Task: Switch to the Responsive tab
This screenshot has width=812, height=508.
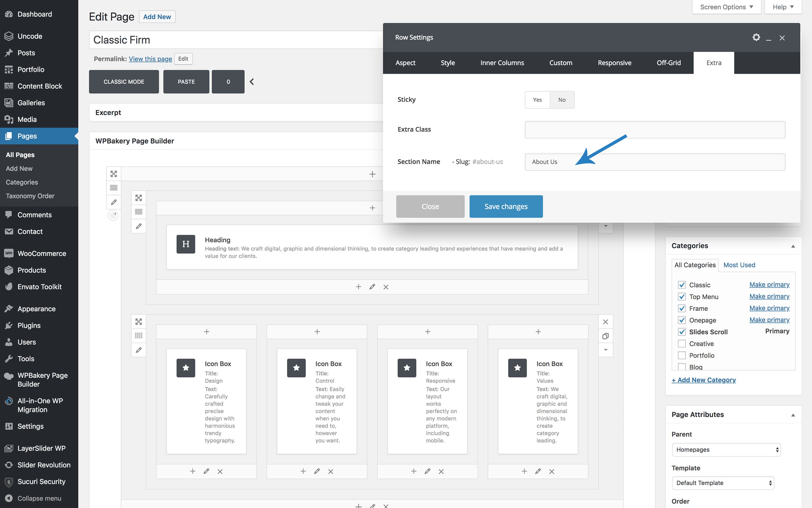Action: coord(614,63)
